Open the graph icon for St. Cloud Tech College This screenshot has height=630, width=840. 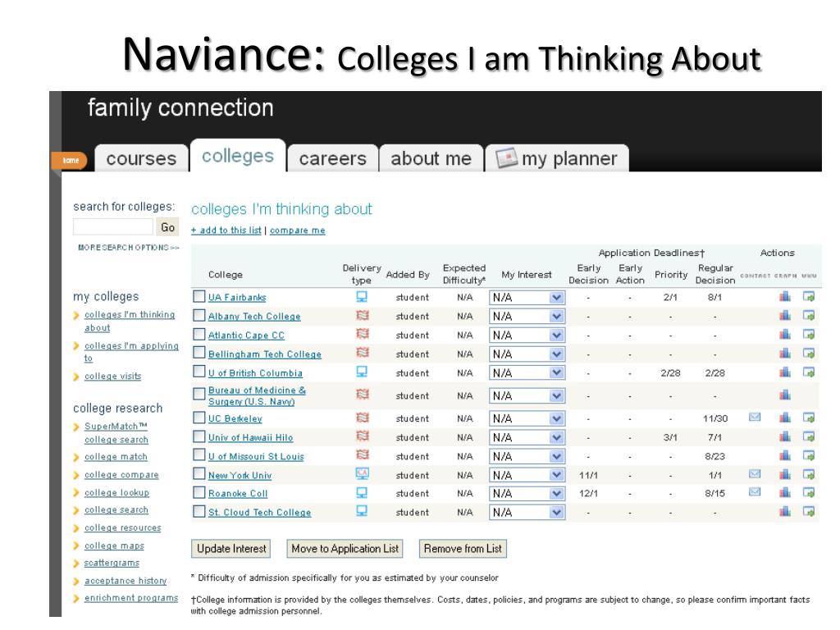coord(785,511)
